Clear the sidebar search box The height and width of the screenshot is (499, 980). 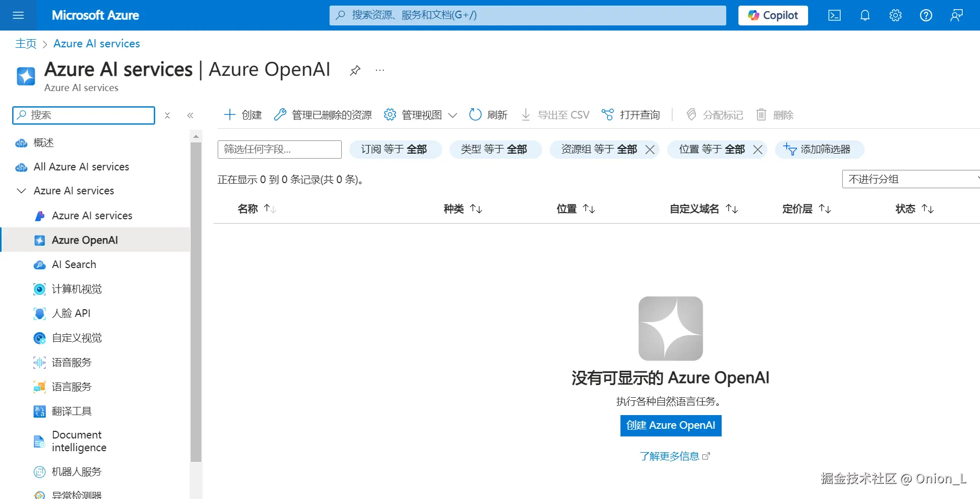pyautogui.click(x=167, y=115)
